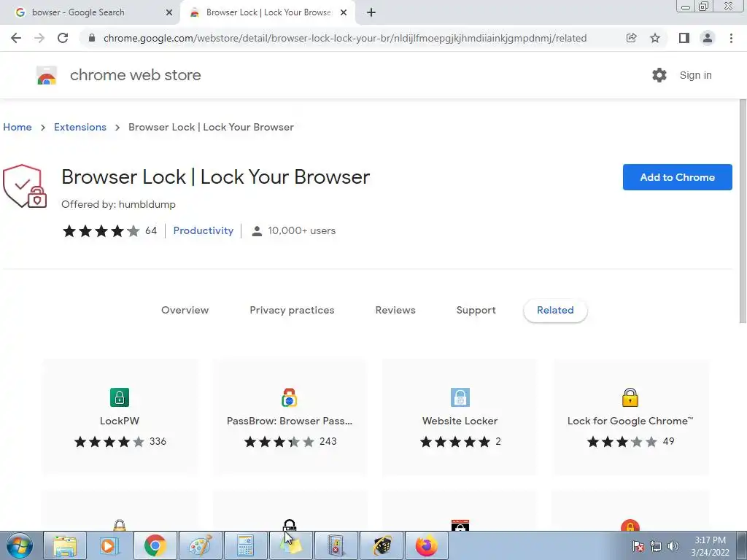Open the Productivity category link
This screenshot has width=747, height=560.
click(204, 230)
